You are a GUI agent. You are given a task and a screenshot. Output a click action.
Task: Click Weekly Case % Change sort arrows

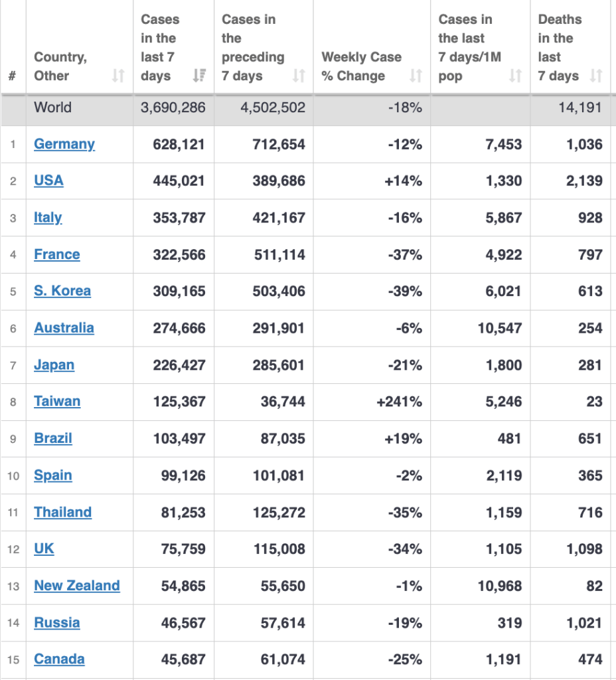pyautogui.click(x=416, y=76)
